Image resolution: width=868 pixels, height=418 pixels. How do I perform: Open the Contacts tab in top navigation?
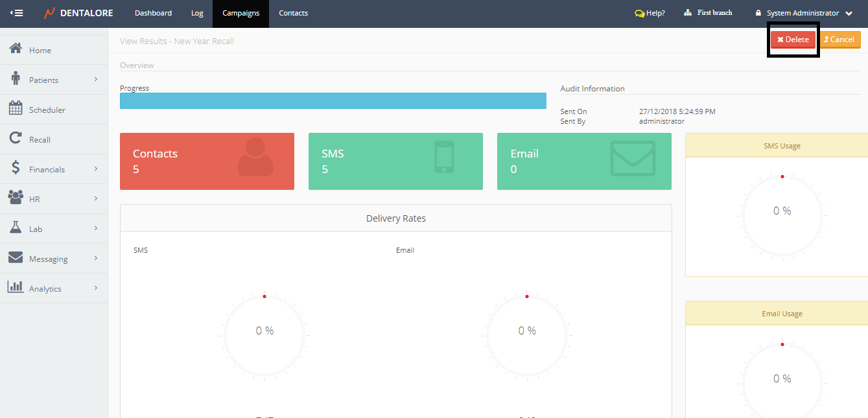click(293, 13)
